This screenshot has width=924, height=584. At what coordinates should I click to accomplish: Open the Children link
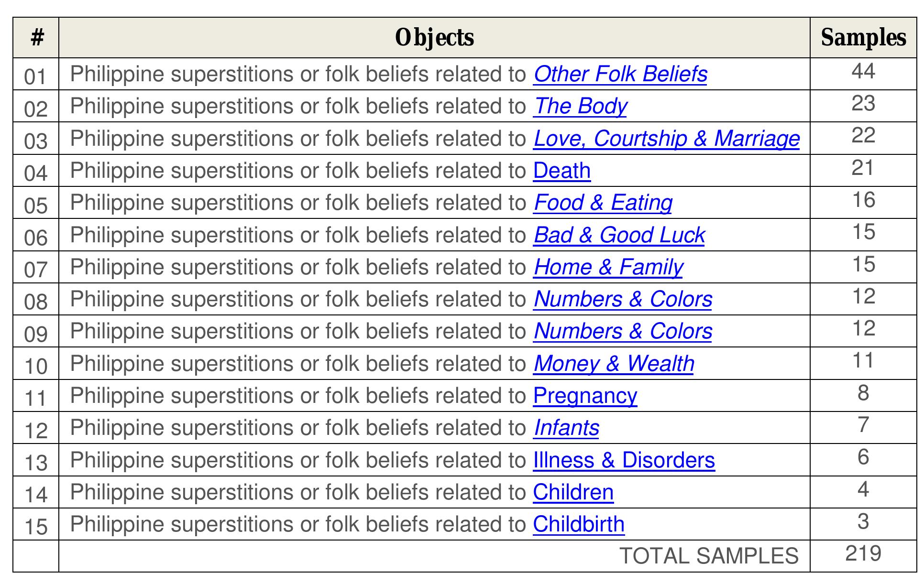[x=573, y=492]
